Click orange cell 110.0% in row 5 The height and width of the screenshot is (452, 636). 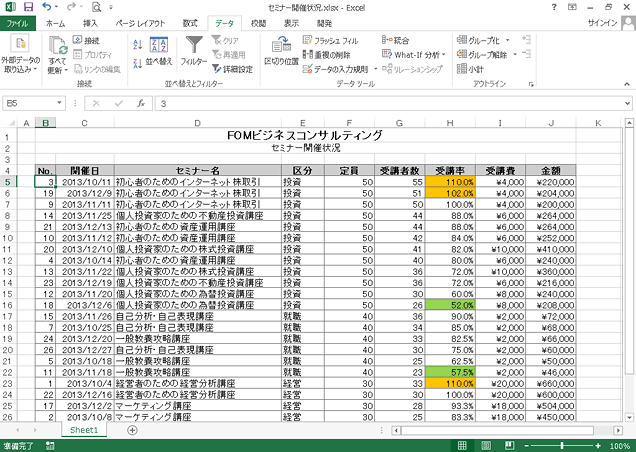[450, 182]
